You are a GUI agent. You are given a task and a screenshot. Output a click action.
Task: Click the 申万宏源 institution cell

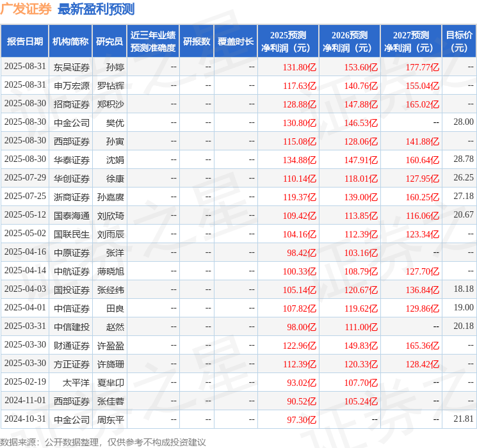72,86
